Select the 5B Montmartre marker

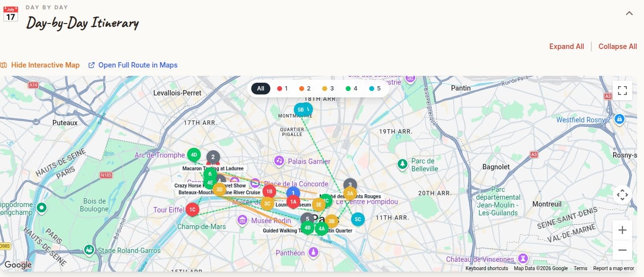[301, 110]
